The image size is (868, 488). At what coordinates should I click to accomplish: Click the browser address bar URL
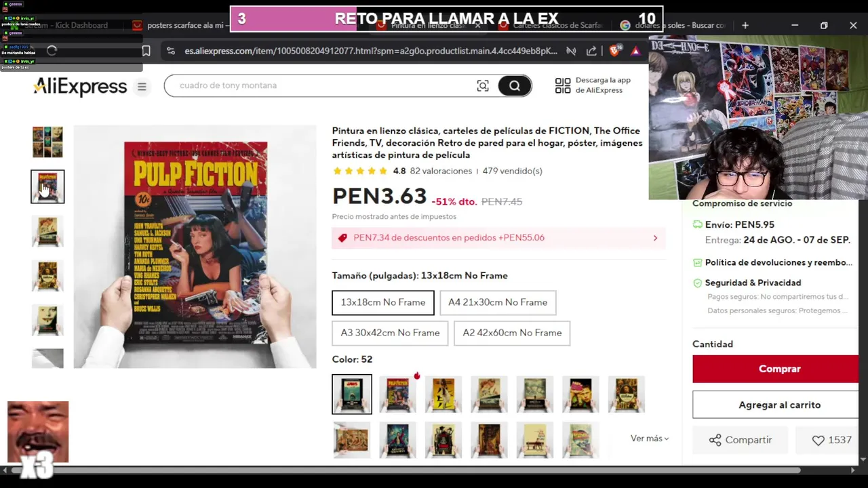tap(370, 51)
